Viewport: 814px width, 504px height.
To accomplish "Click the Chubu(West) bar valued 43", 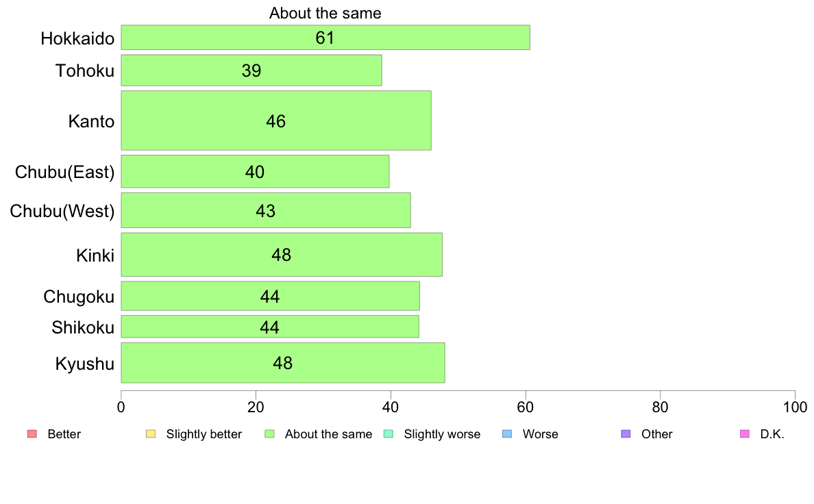I will 266,210.
